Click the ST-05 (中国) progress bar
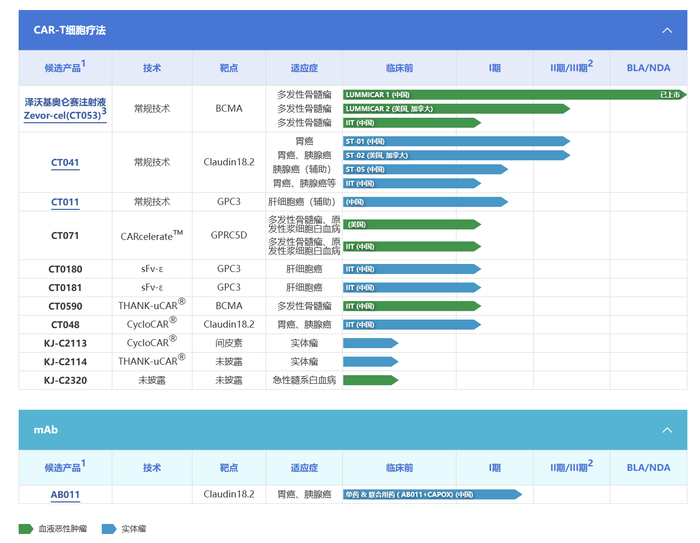The image size is (700, 543). (425, 169)
